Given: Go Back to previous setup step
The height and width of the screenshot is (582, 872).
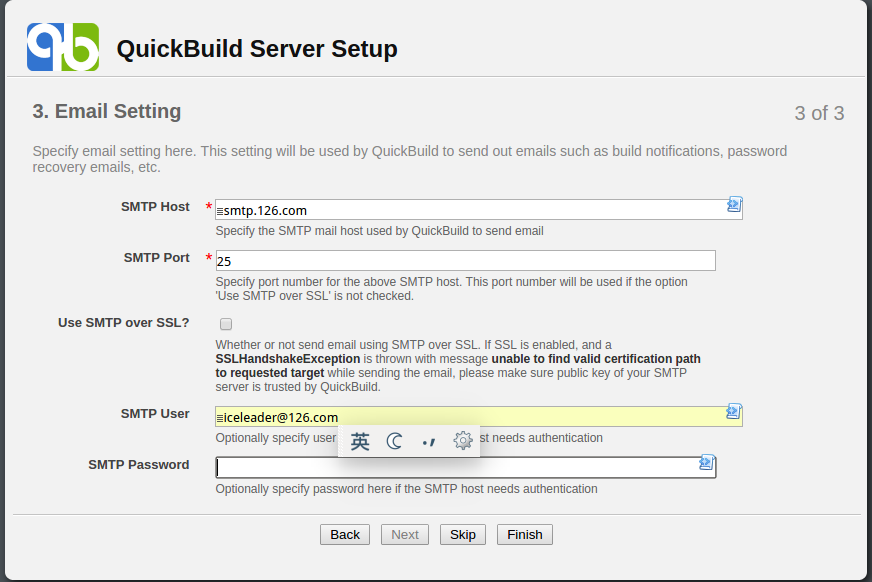Looking at the screenshot, I should pyautogui.click(x=345, y=535).
